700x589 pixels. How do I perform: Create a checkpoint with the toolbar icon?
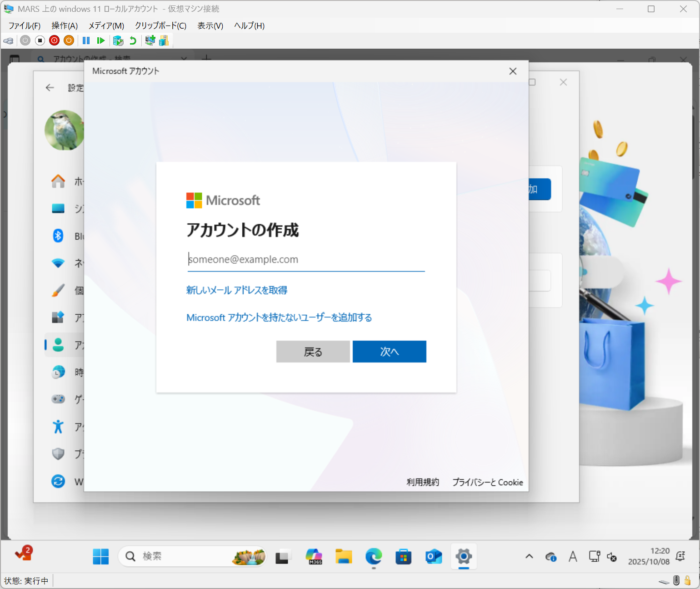coord(118,41)
